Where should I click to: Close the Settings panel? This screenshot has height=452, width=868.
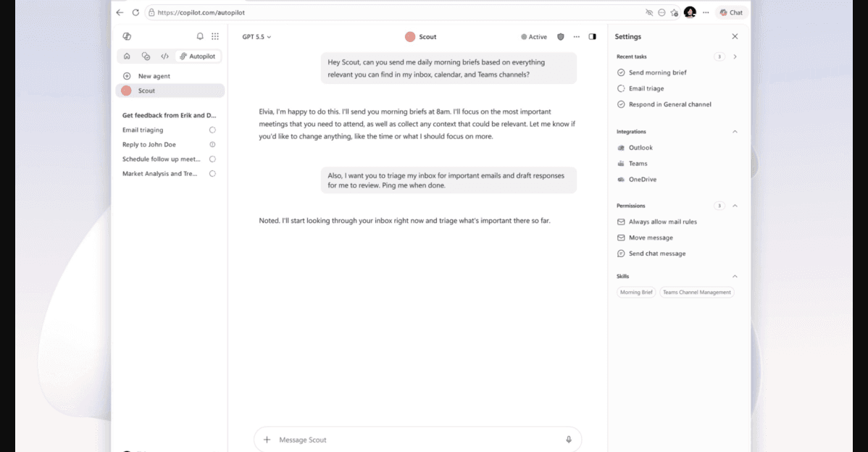(735, 36)
